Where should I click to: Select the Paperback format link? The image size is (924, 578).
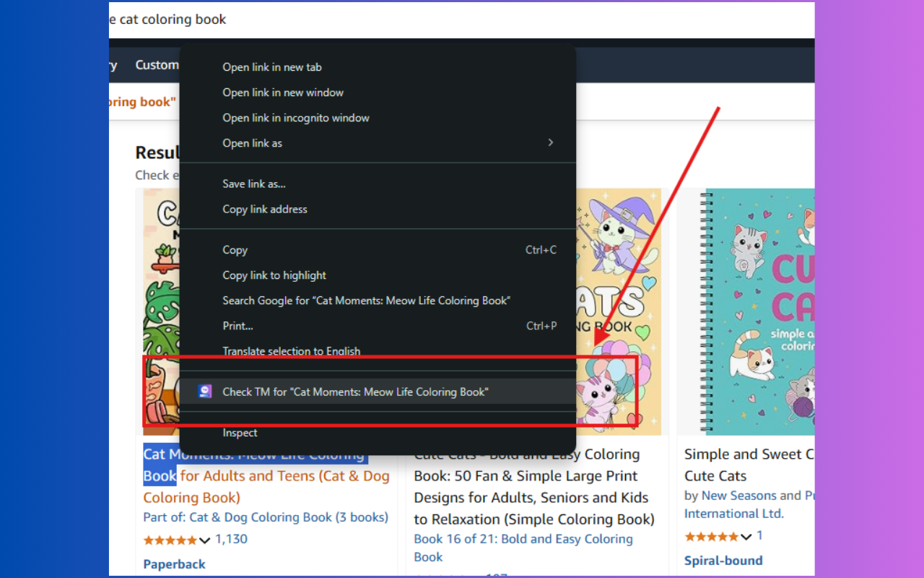[174, 564]
